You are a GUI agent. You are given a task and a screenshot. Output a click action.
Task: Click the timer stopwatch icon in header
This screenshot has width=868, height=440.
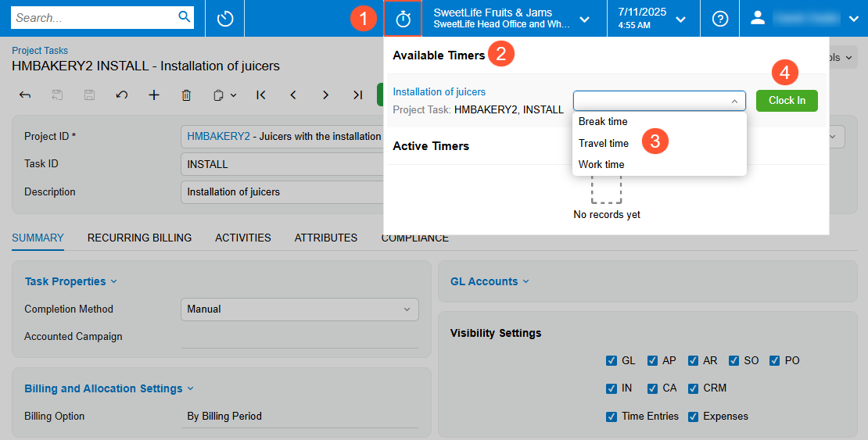pos(403,19)
